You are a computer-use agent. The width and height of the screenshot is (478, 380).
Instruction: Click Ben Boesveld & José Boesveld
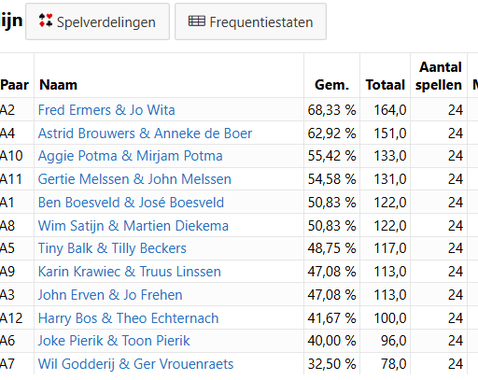click(x=131, y=203)
